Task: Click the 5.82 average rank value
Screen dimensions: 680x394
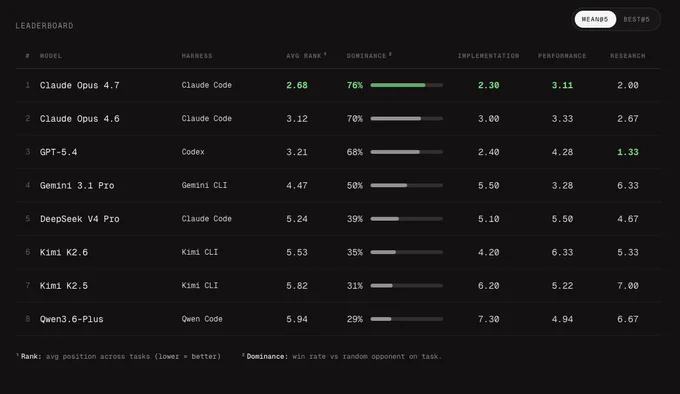Action: click(x=297, y=286)
